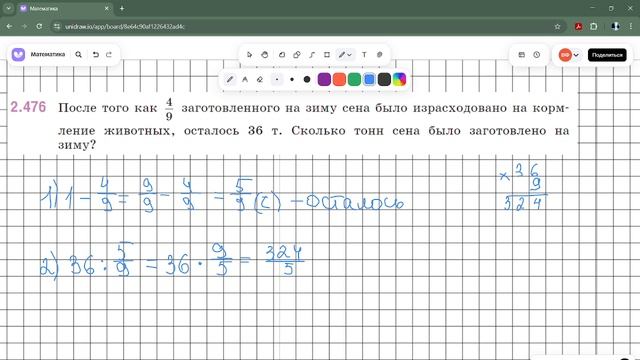The height and width of the screenshot is (360, 640).
Task: Pick the blue pen color
Action: pos(369,80)
